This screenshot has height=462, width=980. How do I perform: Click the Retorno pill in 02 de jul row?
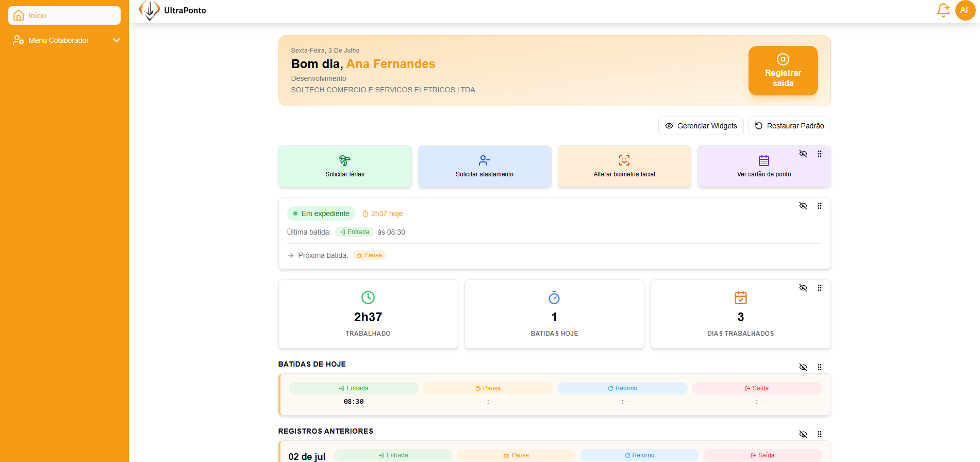[639, 455]
